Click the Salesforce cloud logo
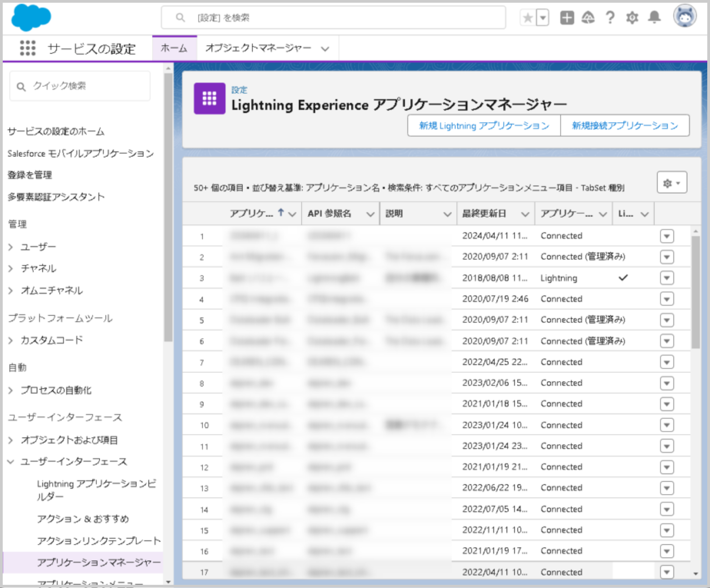 click(31, 18)
